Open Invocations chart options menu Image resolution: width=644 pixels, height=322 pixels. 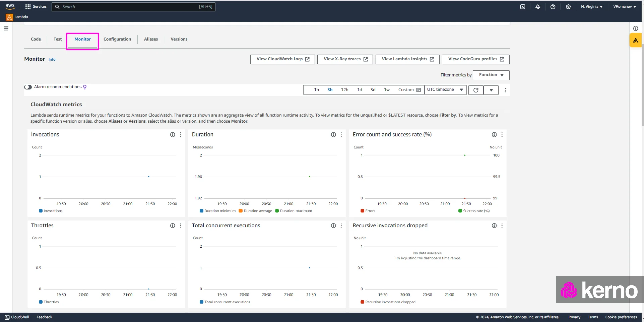(180, 135)
